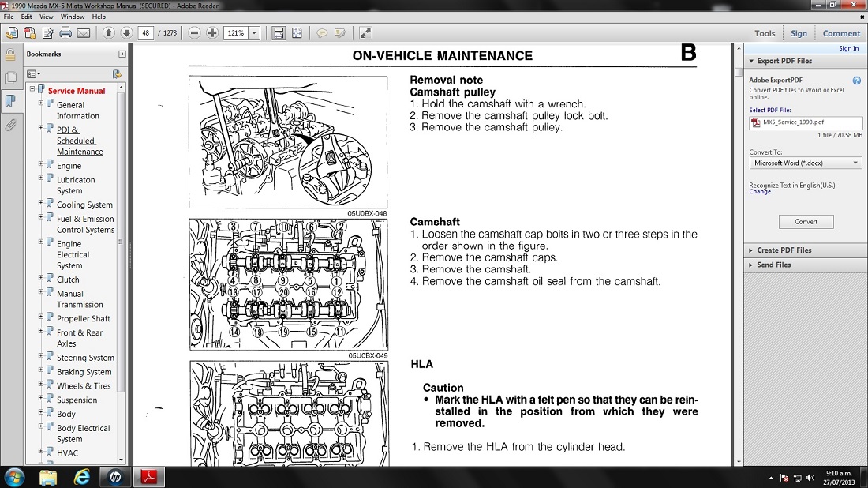Open the Edit menu
Image resolution: width=868 pixels, height=488 pixels.
pyautogui.click(x=27, y=17)
